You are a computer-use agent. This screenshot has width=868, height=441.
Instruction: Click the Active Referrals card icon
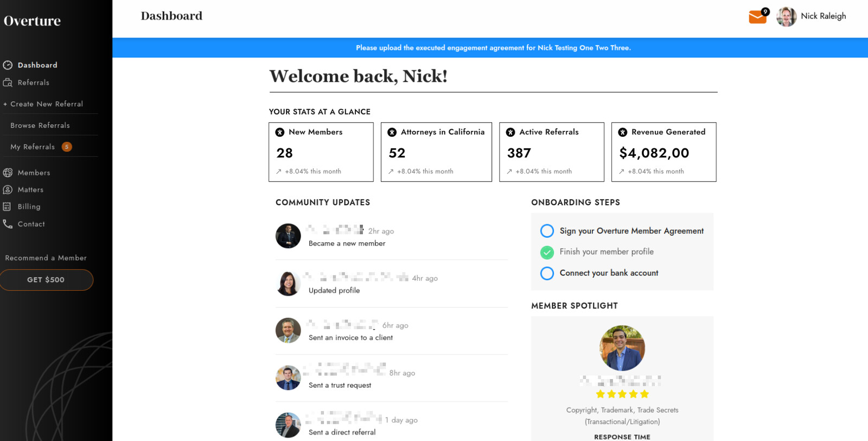coord(510,132)
